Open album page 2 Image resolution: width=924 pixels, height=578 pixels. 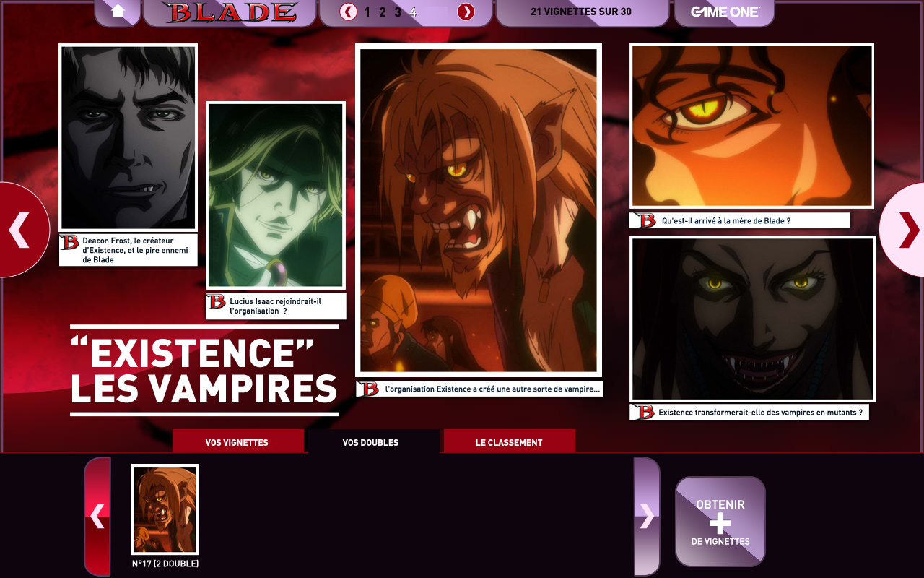(382, 12)
